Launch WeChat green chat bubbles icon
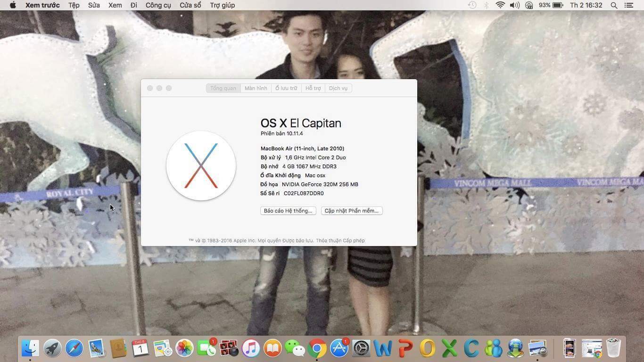644x362 pixels. point(295,348)
